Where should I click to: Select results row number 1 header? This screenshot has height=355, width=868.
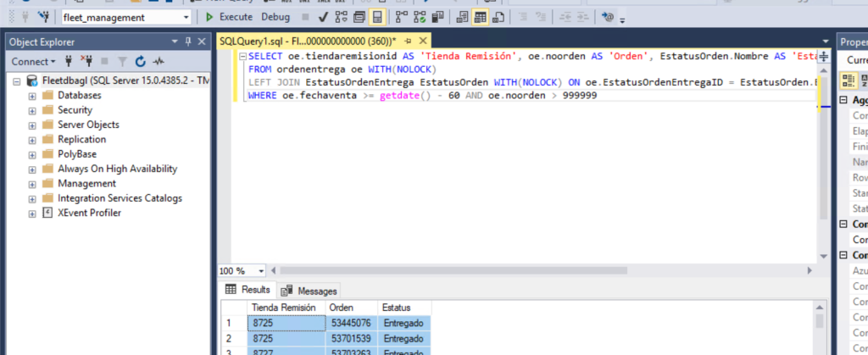234,323
